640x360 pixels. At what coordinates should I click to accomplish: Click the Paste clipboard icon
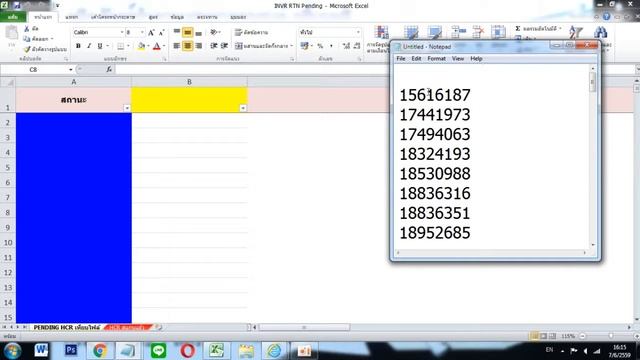pyautogui.click(x=11, y=33)
